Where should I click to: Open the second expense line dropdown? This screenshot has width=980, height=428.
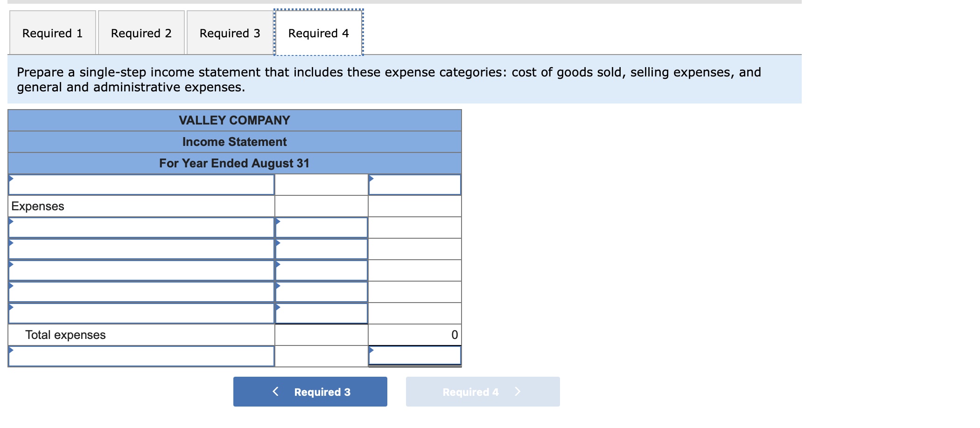coord(140,249)
